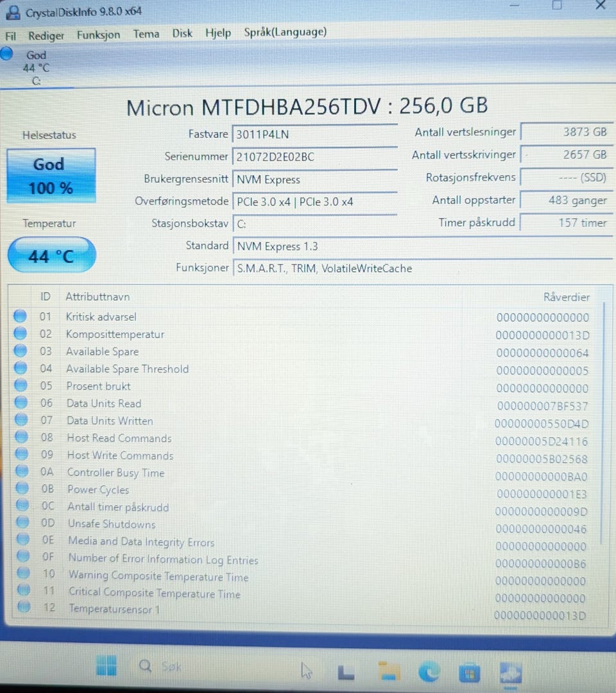Click the blue disk status circle beside God 44 °C

(6, 53)
